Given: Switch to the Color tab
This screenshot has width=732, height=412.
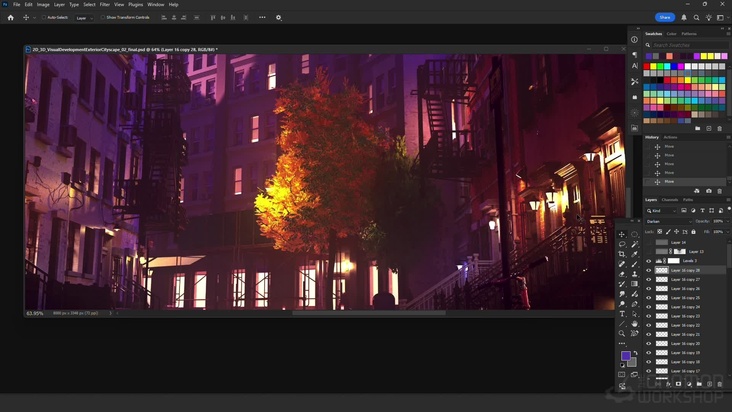Looking at the screenshot, I should click(671, 34).
